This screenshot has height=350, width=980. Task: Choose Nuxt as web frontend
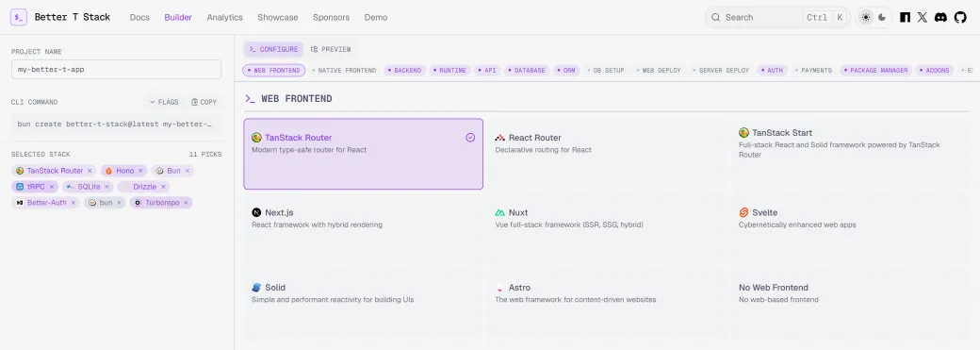[607, 229]
